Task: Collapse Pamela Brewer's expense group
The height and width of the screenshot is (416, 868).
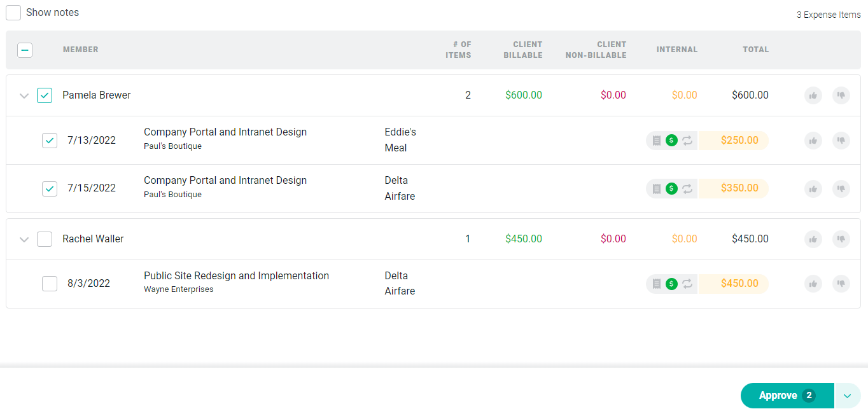Action: coord(24,96)
